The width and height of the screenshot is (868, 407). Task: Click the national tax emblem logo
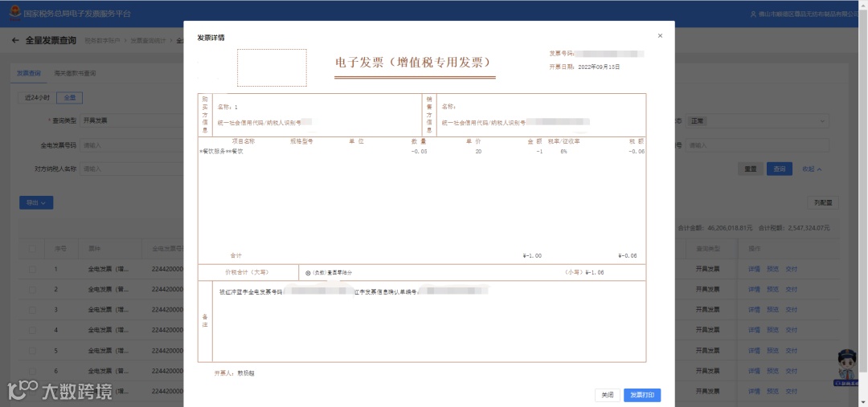pos(15,13)
